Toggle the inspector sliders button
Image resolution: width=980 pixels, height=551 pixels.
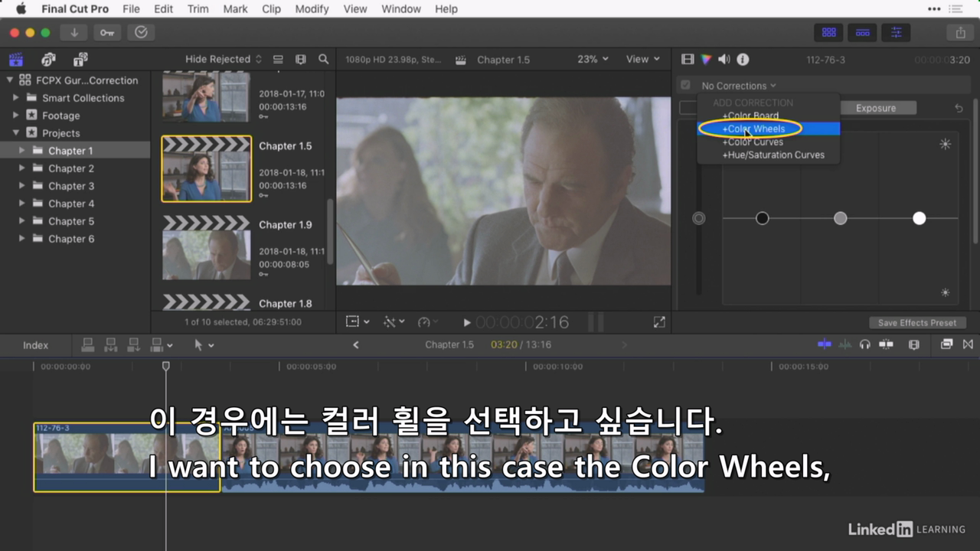(896, 32)
